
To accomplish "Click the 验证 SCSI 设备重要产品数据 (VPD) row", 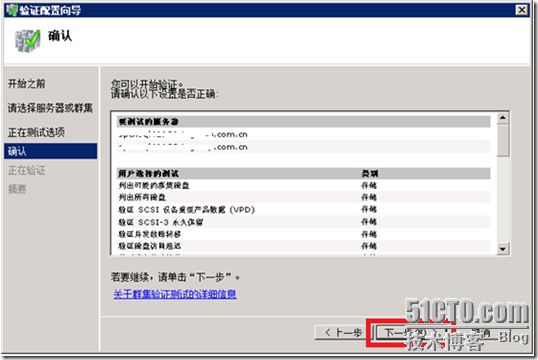I will point(304,209).
